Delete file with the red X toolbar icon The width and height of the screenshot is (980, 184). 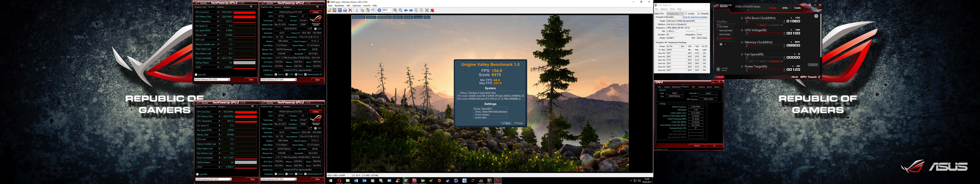(350, 10)
